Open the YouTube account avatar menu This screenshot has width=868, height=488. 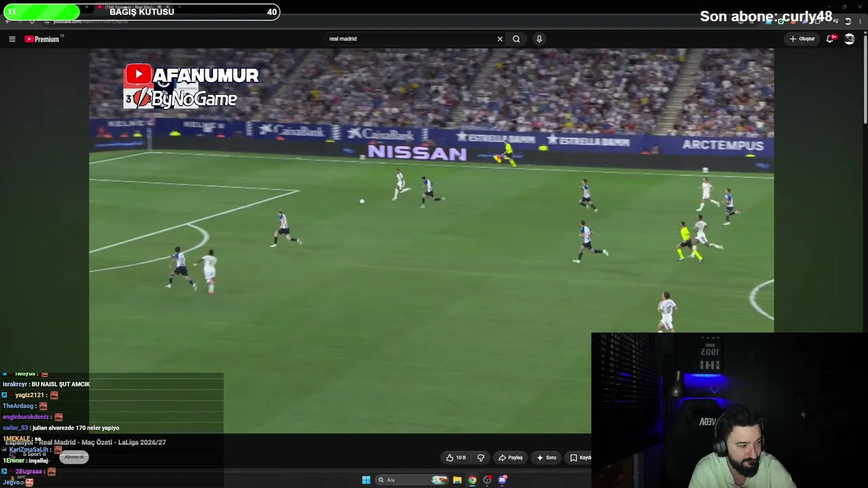point(849,39)
